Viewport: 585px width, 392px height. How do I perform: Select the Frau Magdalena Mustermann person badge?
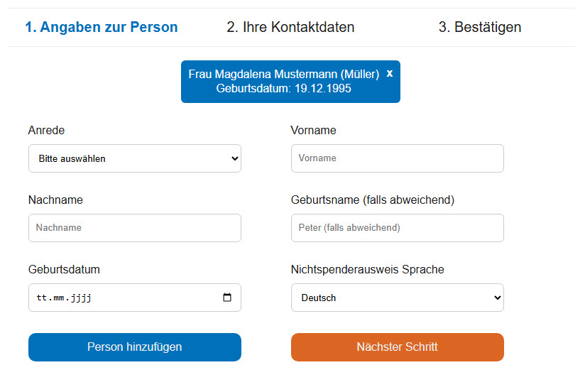click(x=284, y=82)
